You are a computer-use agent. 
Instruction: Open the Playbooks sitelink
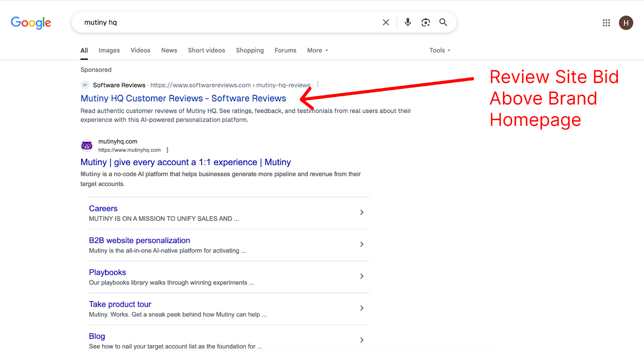click(107, 272)
